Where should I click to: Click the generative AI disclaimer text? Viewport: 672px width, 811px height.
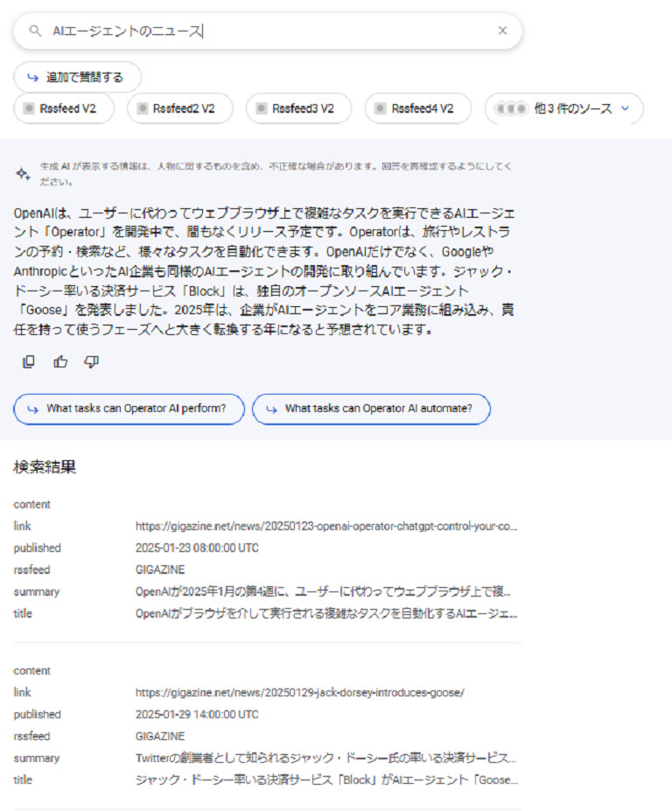[x=276, y=174]
